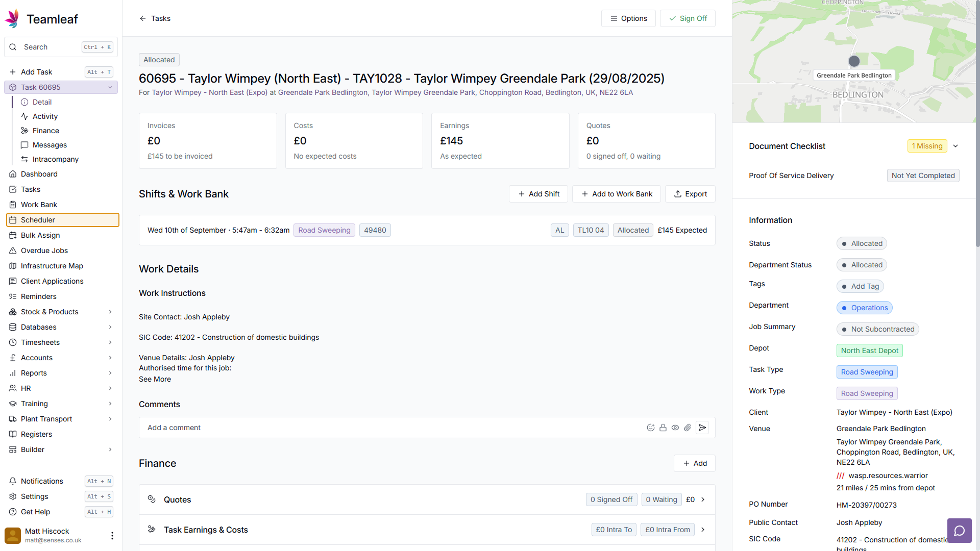The width and height of the screenshot is (980, 551).
Task: Click wasp.resources.warrior link
Action: (x=888, y=475)
